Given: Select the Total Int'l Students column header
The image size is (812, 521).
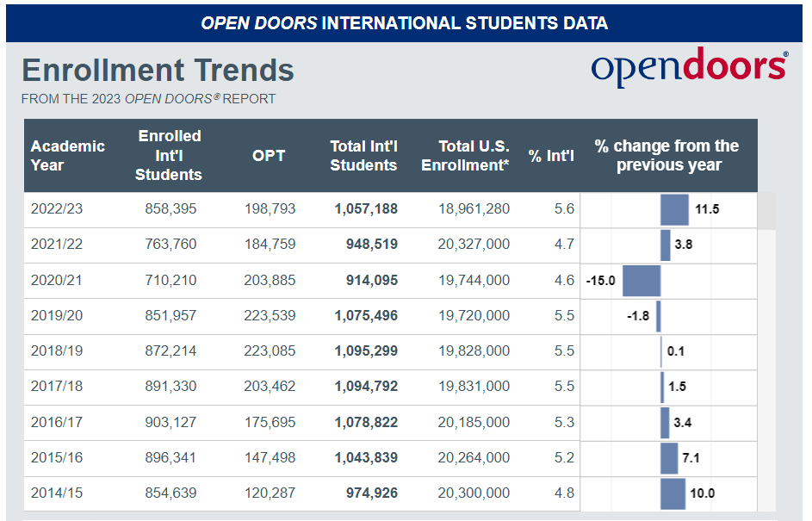Looking at the screenshot, I should point(363,156).
